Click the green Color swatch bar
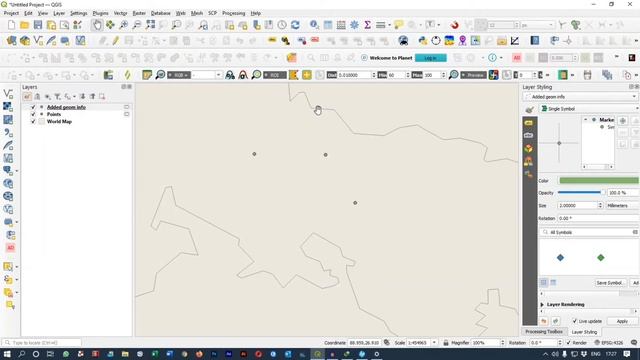Image resolution: width=640 pixels, height=360 pixels. [599, 180]
